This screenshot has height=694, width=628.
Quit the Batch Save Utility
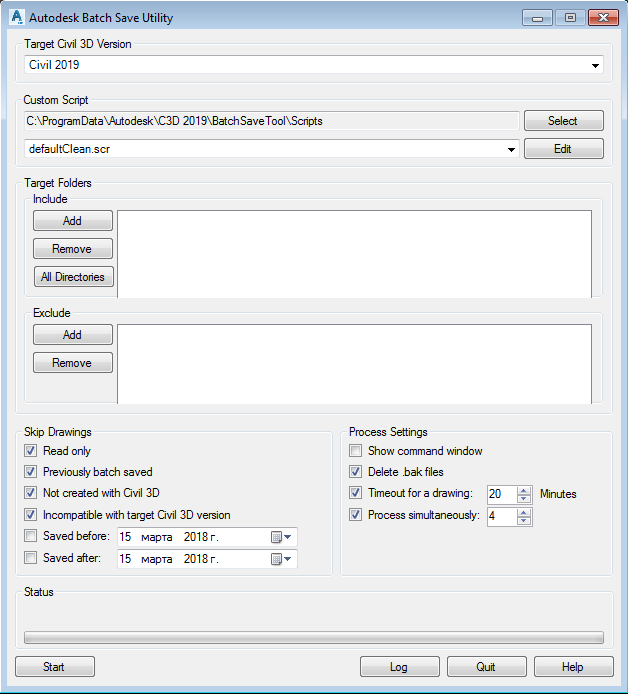[487, 667]
